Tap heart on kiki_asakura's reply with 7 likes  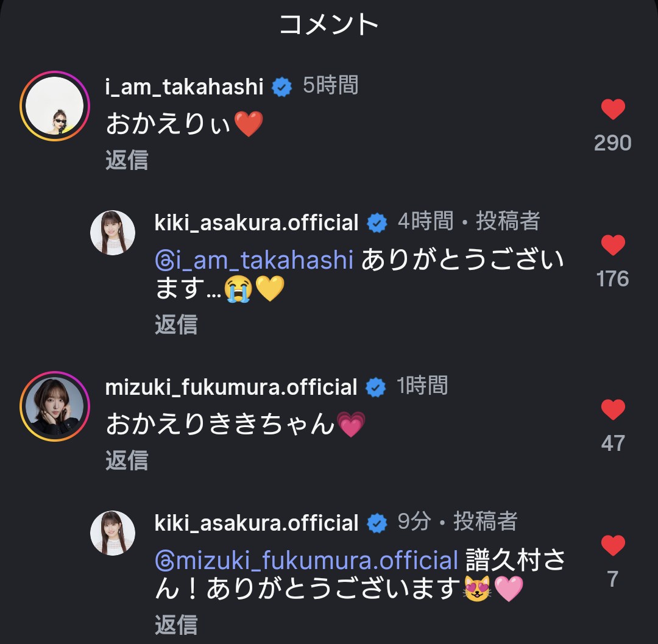pos(613,545)
